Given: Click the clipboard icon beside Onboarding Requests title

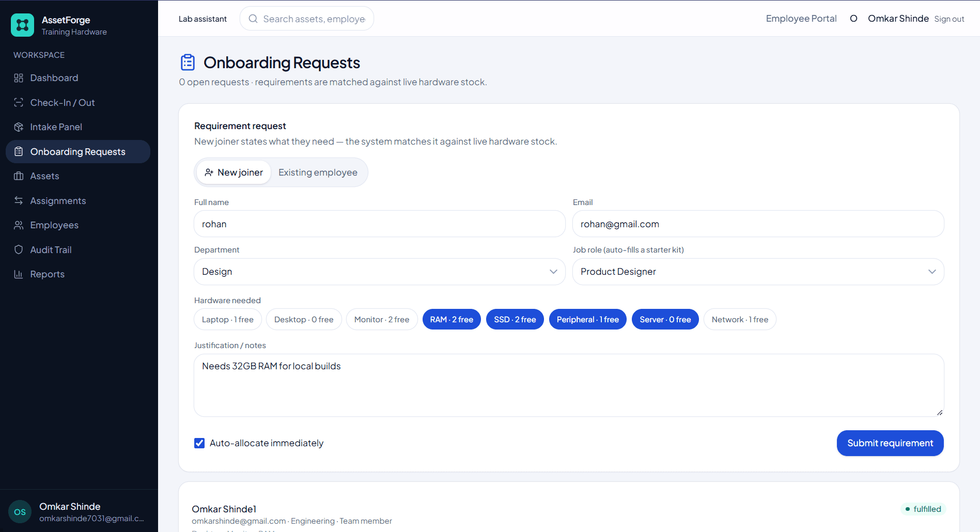Looking at the screenshot, I should click(188, 62).
